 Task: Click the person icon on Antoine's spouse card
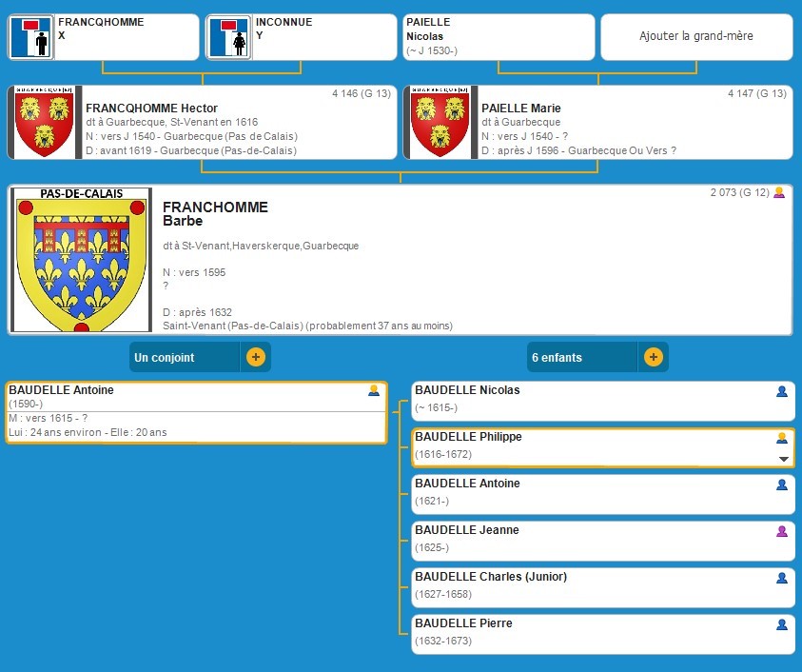374,390
